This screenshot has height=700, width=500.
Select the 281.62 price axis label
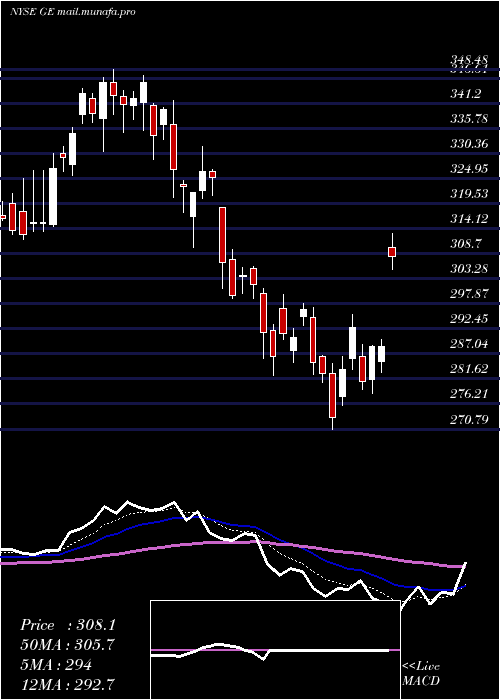[x=469, y=369]
